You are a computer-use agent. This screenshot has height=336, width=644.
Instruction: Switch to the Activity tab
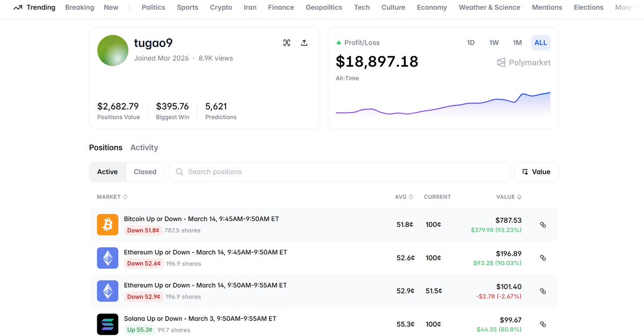tap(144, 148)
